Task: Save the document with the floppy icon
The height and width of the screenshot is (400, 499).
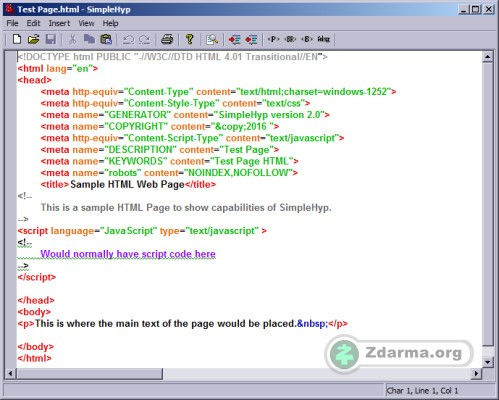Action: tap(51, 39)
